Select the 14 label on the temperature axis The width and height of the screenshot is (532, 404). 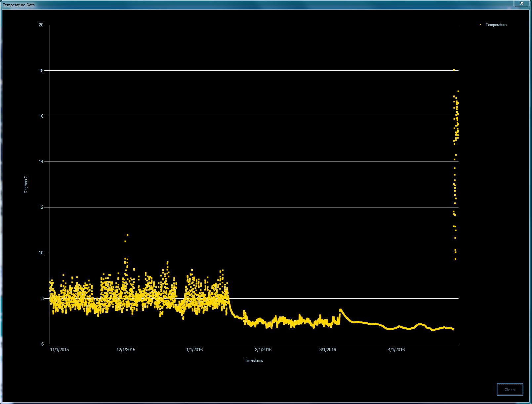point(41,162)
